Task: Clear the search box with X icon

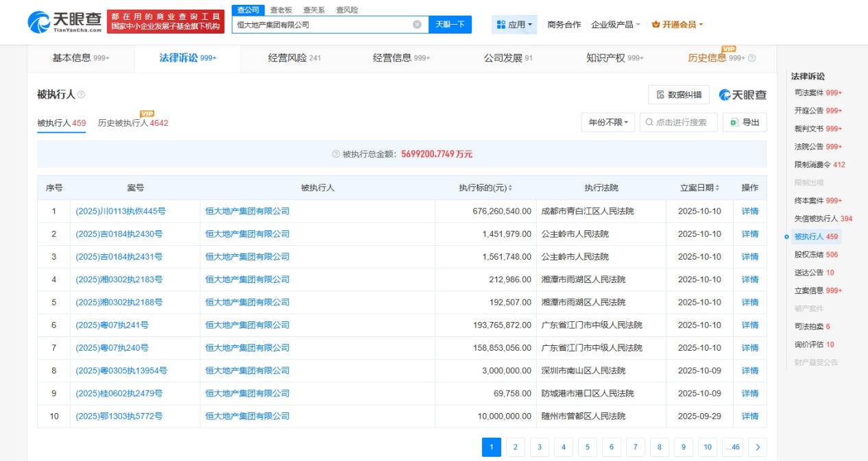Action: coord(417,25)
